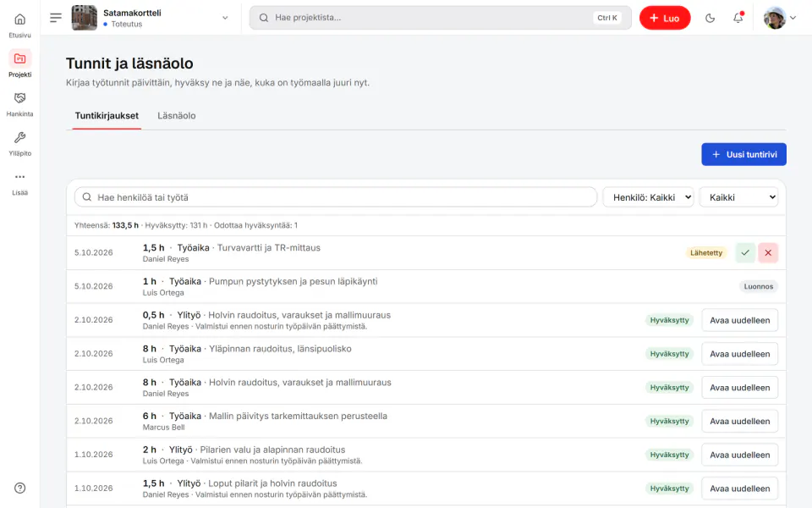This screenshot has width=812, height=508.
Task: Click the Luonnos status badge
Action: 758,287
